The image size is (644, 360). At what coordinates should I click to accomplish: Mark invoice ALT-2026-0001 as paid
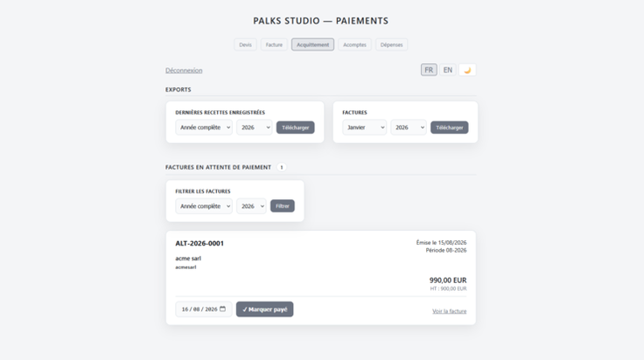pos(264,309)
